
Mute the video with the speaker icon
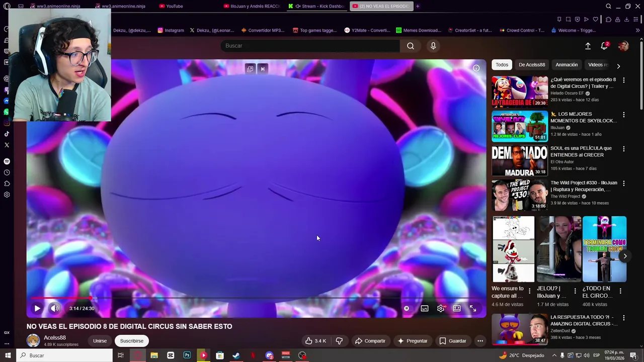pos(55,308)
